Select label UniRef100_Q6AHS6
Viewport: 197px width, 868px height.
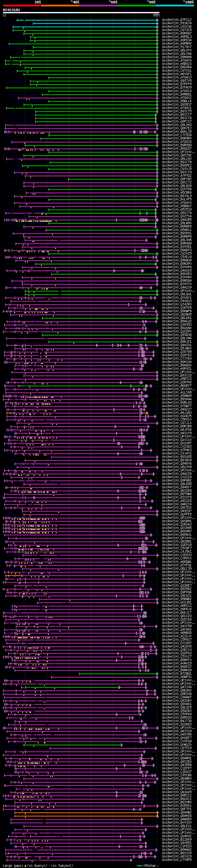177,816
